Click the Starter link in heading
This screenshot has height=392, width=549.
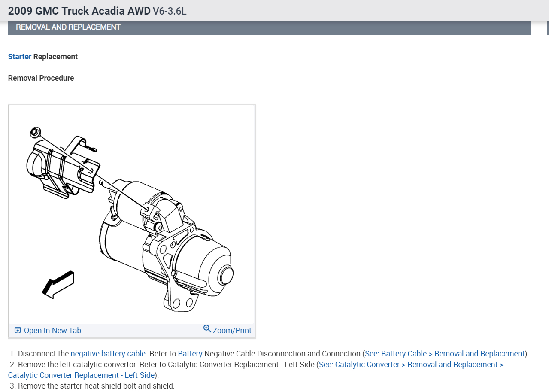pos(20,57)
